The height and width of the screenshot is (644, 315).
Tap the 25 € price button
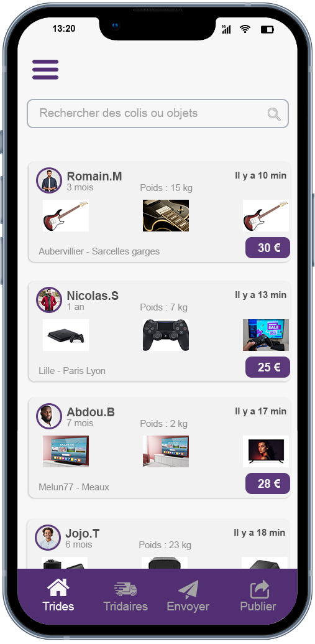(268, 367)
